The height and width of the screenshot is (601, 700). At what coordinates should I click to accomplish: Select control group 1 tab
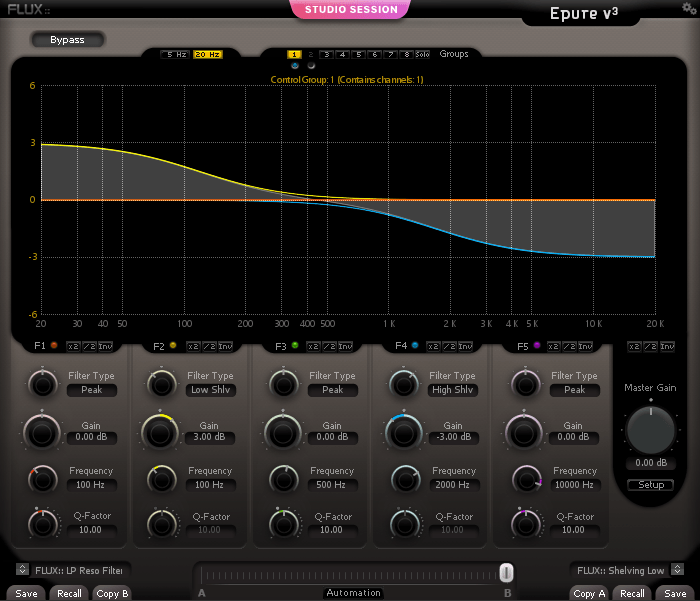pos(294,54)
